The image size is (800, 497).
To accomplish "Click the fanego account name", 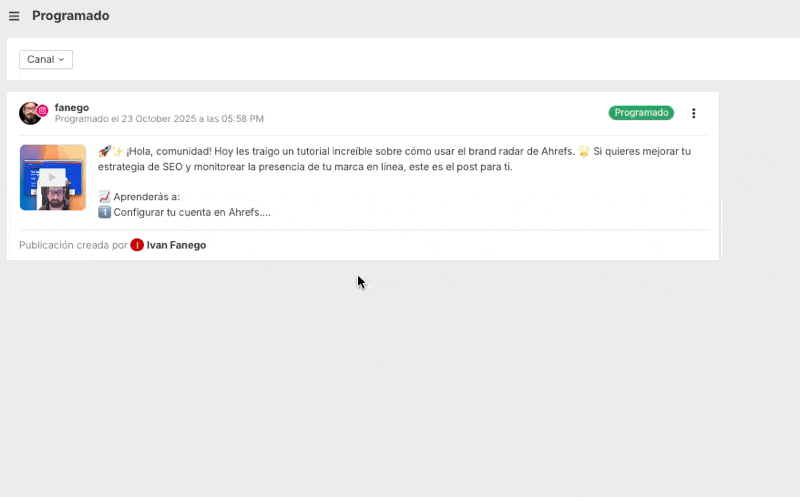I will coord(72,107).
